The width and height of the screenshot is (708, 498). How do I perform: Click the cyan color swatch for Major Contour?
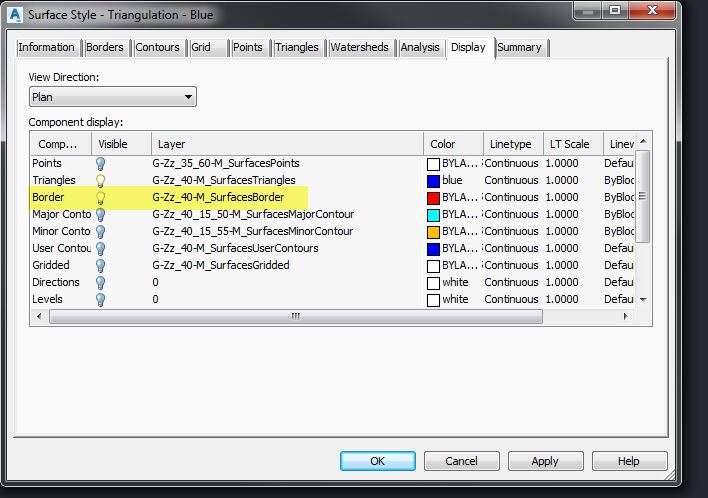click(433, 215)
